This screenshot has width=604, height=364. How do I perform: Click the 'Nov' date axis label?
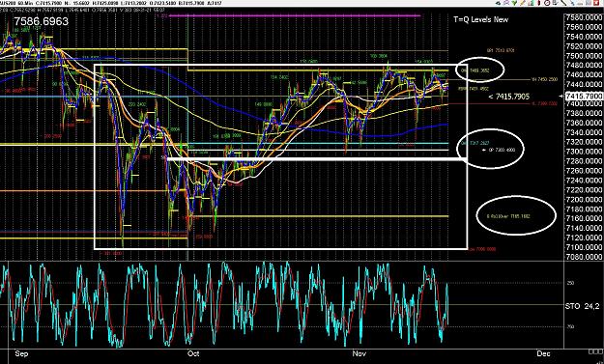(x=359, y=353)
